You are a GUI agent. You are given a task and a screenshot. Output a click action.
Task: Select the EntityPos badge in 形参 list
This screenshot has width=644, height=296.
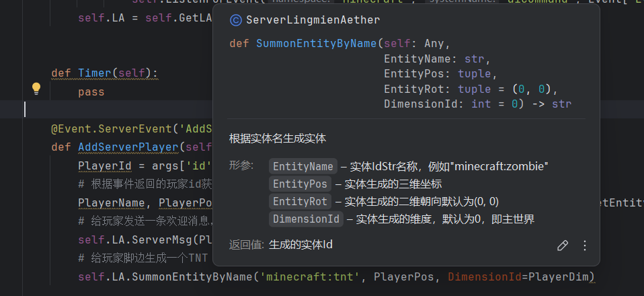tap(299, 184)
